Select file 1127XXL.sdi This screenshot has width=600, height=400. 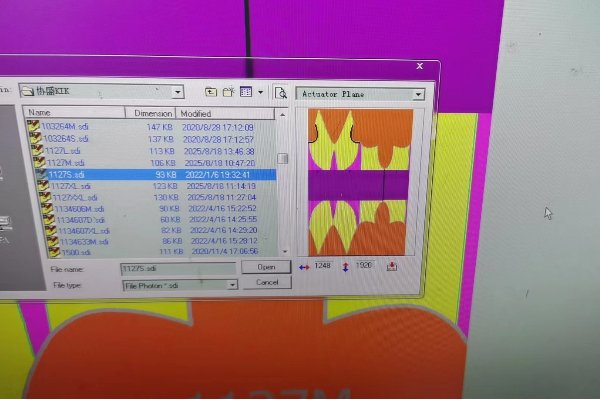pyautogui.click(x=75, y=198)
